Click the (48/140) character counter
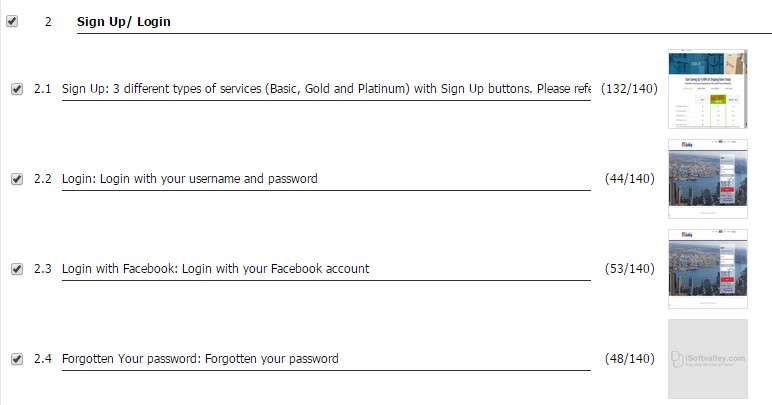Image resolution: width=772 pixels, height=405 pixels. point(630,359)
